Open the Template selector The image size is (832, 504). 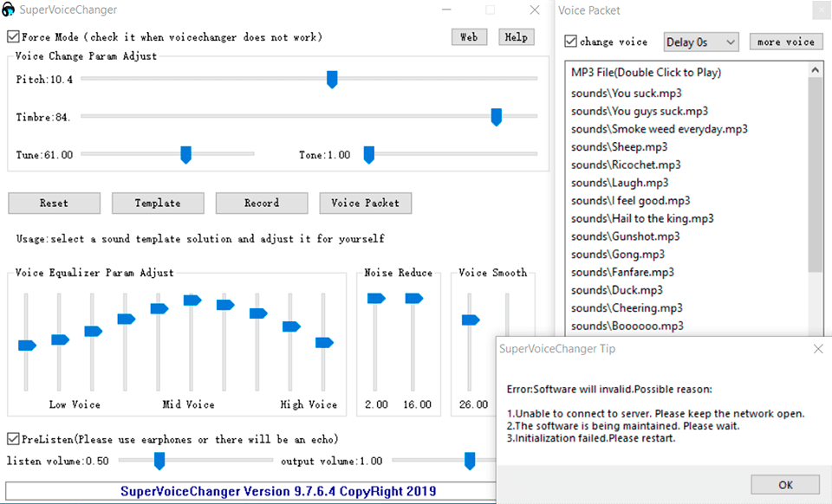(158, 203)
